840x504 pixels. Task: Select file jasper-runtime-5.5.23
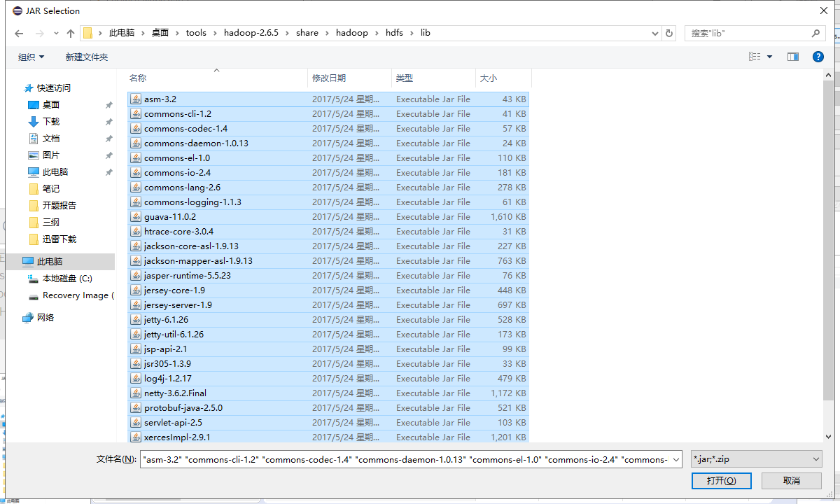point(328,276)
